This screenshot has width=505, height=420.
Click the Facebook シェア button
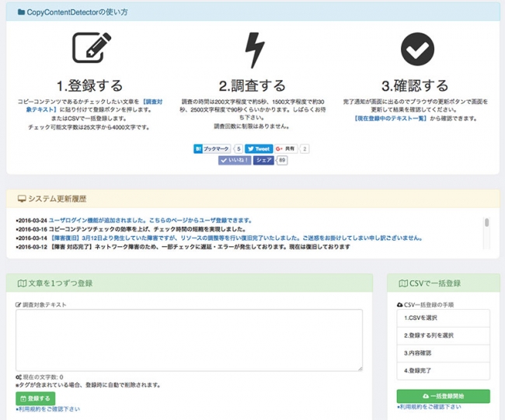coord(263,160)
